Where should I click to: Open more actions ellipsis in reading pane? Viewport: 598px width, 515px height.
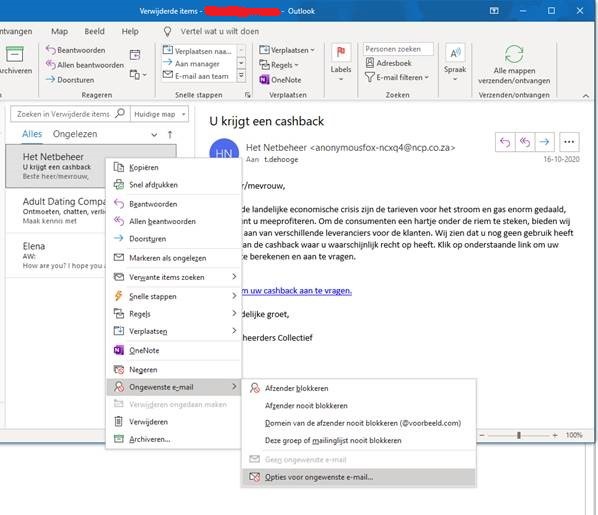coord(569,142)
